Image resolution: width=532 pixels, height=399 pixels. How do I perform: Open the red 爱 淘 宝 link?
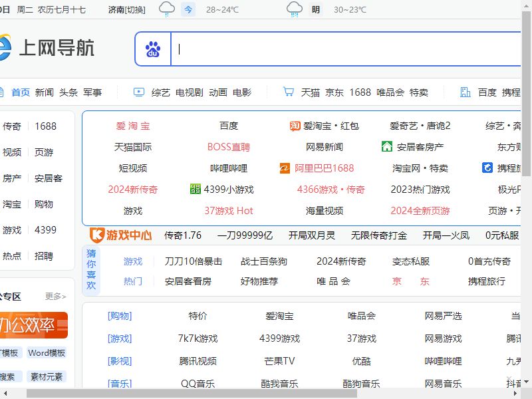tap(133, 126)
